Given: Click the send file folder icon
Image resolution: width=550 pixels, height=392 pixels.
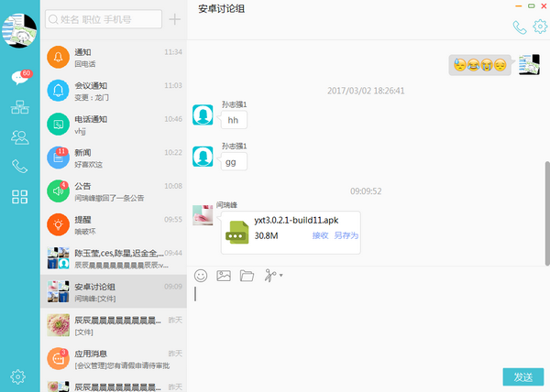Looking at the screenshot, I should point(247,276).
